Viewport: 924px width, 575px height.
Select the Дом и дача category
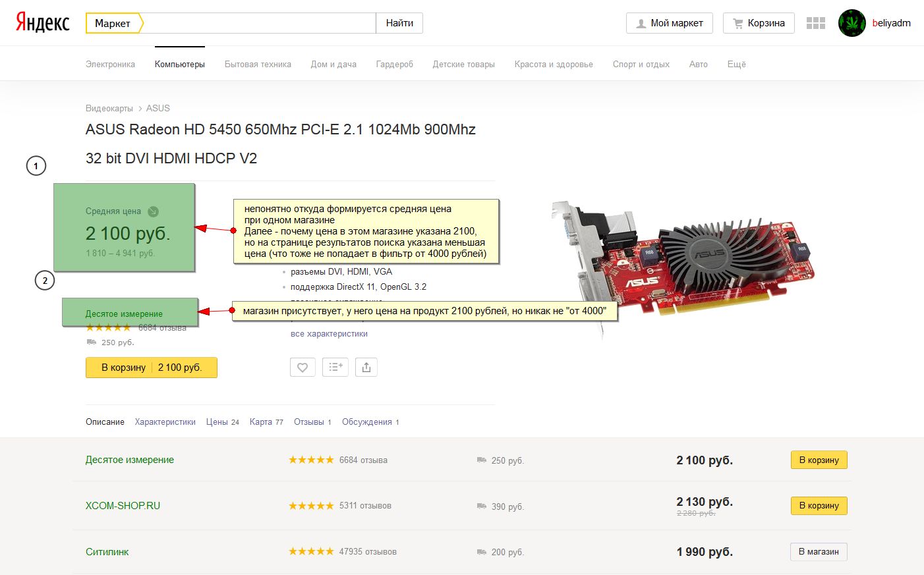tap(333, 64)
